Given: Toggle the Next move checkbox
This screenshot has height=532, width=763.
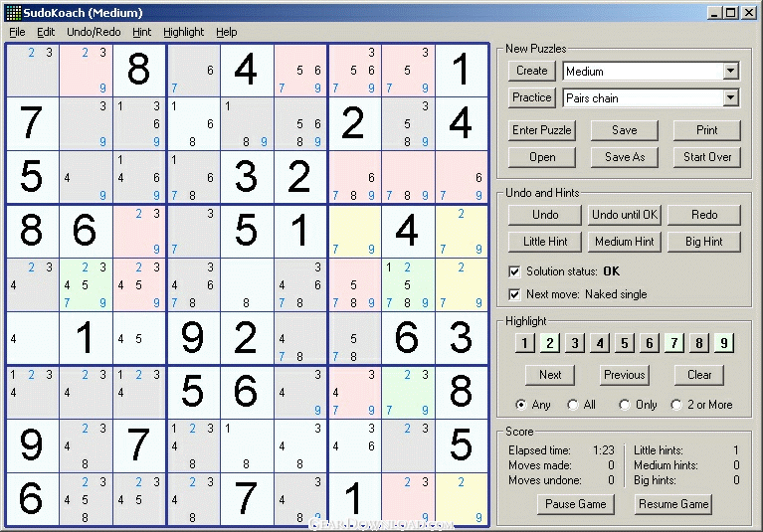Looking at the screenshot, I should [x=514, y=294].
